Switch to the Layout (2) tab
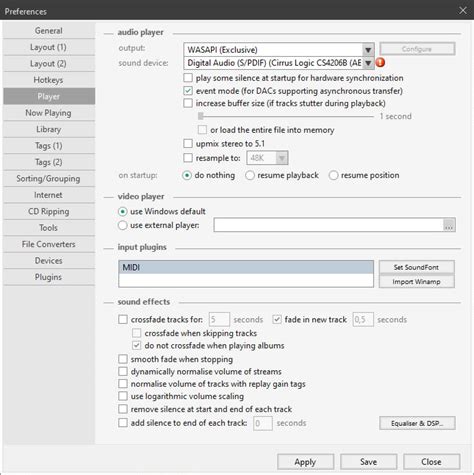 [x=49, y=63]
